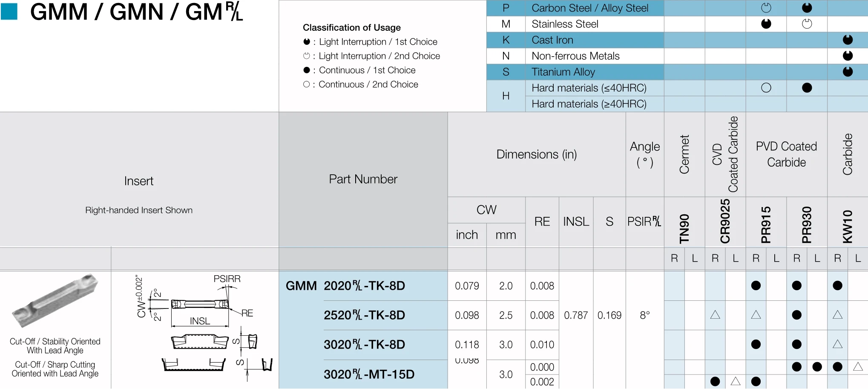The image size is (868, 389).
Task: Click the "Classification of Usage" heading
Action: (x=352, y=27)
